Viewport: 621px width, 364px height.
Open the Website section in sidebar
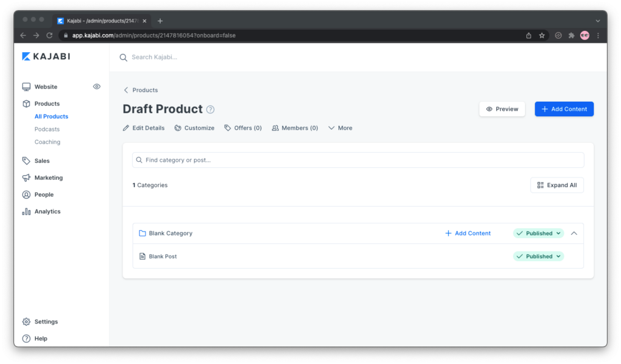tap(45, 87)
